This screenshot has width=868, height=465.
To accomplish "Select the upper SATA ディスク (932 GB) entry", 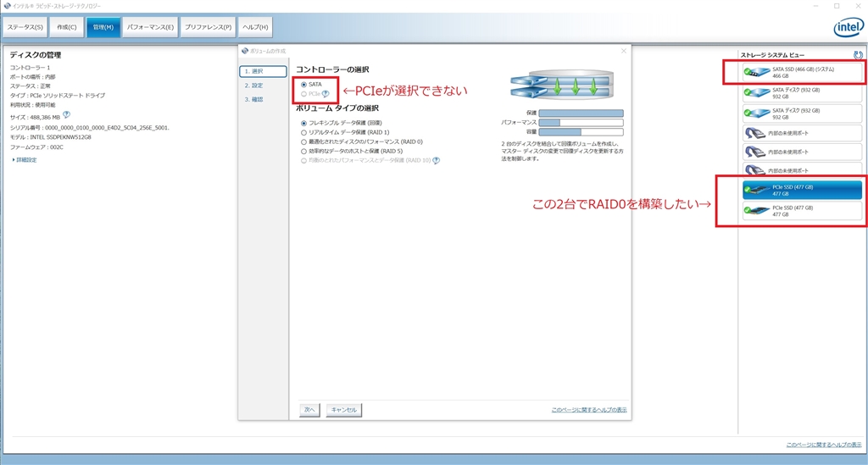I will (802, 92).
